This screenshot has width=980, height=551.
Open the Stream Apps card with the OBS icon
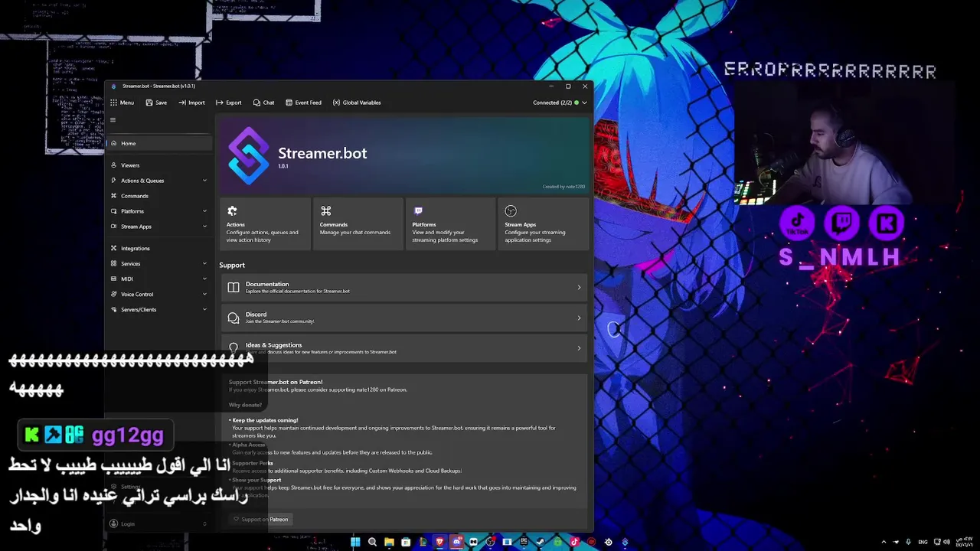(x=544, y=224)
